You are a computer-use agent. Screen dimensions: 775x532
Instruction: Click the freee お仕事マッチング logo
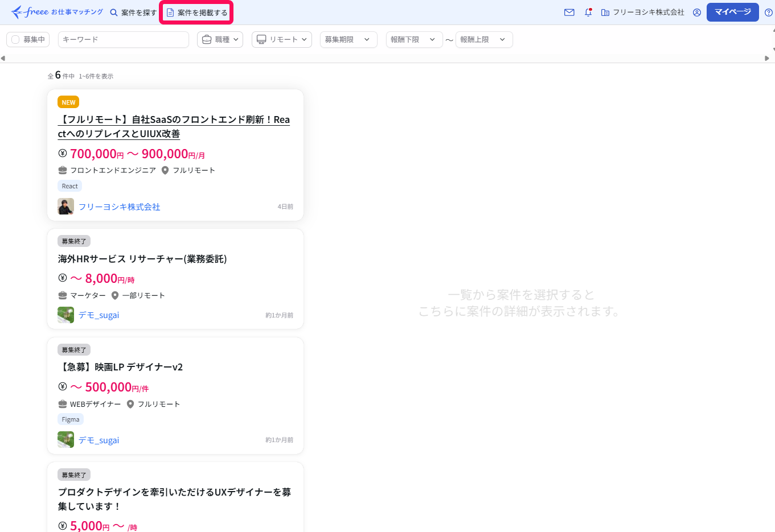[57, 12]
